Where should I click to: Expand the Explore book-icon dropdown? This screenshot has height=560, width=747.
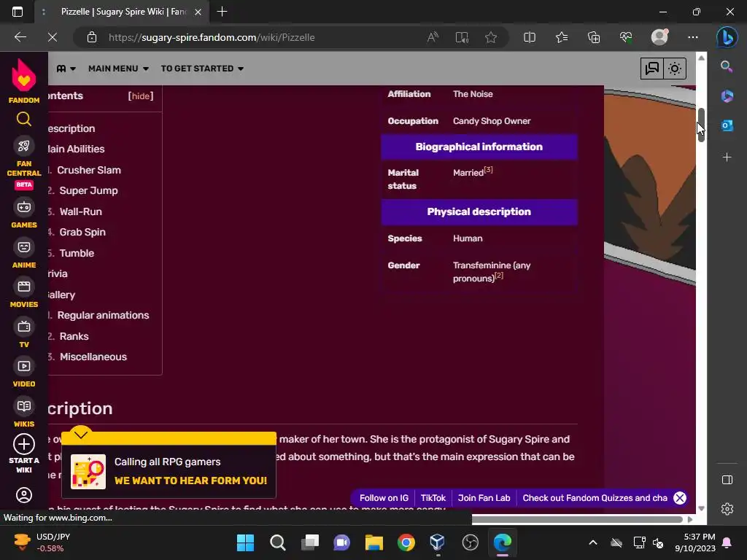point(66,69)
